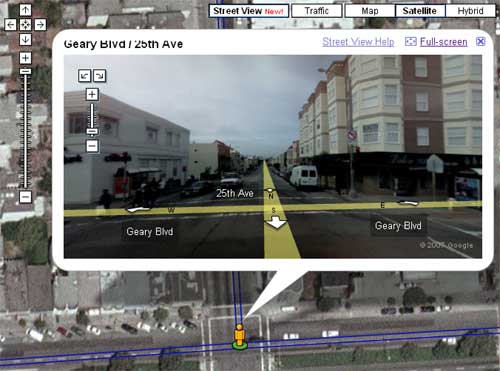Viewport: 500px width, 371px height.
Task: Toggle the Street View button
Action: [249, 11]
